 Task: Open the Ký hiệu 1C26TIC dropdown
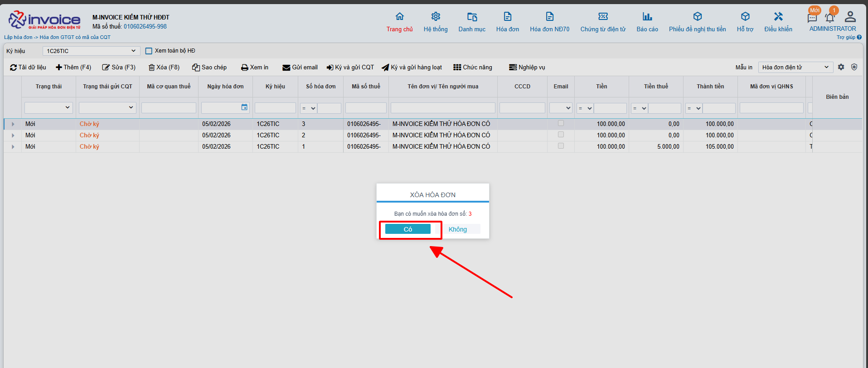tap(91, 51)
